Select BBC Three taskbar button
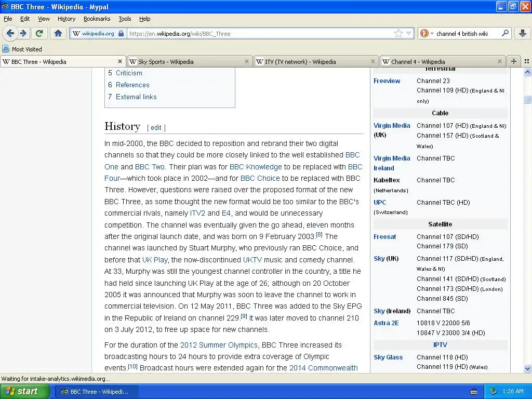 click(x=96, y=392)
